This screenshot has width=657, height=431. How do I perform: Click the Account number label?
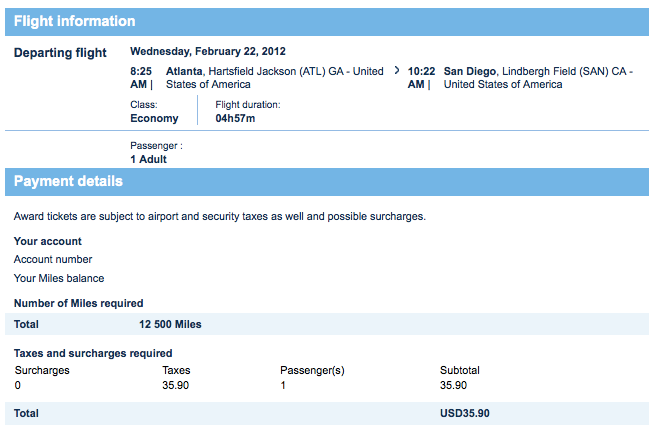53,259
